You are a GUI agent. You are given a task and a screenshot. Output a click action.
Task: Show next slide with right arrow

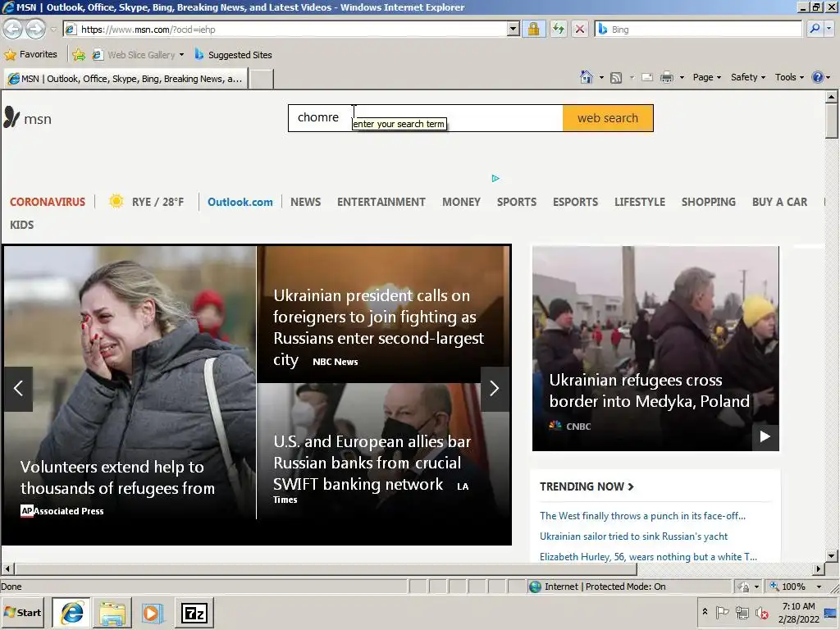(495, 389)
